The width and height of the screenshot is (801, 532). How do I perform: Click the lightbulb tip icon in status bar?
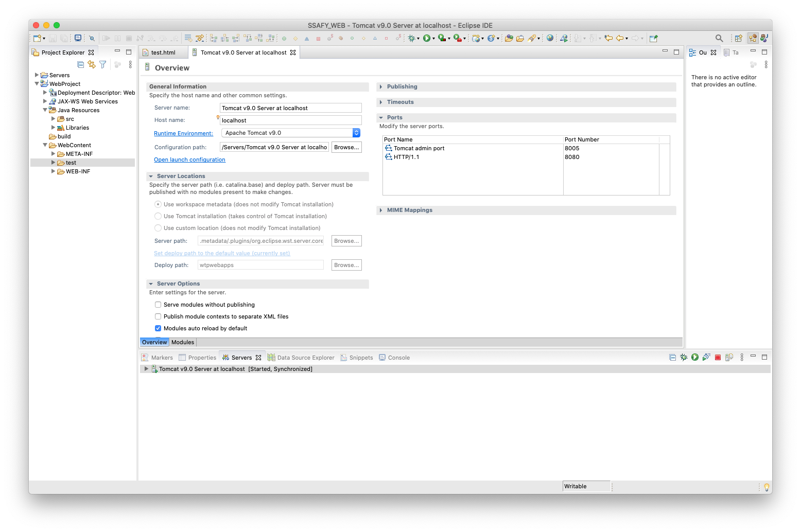point(767,487)
